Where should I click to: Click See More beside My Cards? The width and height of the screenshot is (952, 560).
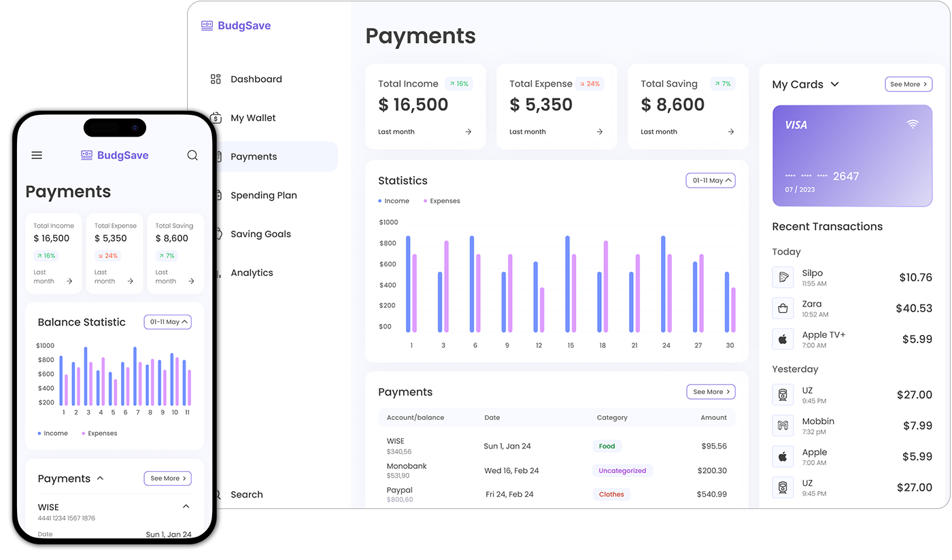[x=908, y=84]
